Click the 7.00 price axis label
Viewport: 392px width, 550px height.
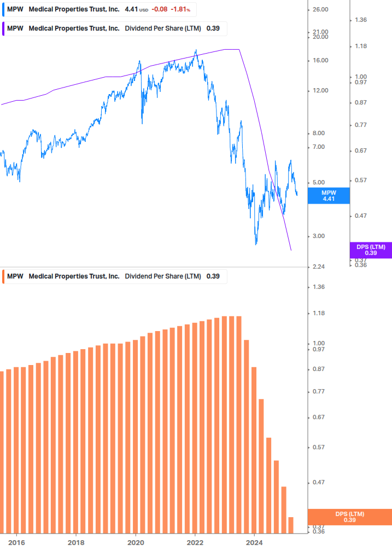pos(319,147)
